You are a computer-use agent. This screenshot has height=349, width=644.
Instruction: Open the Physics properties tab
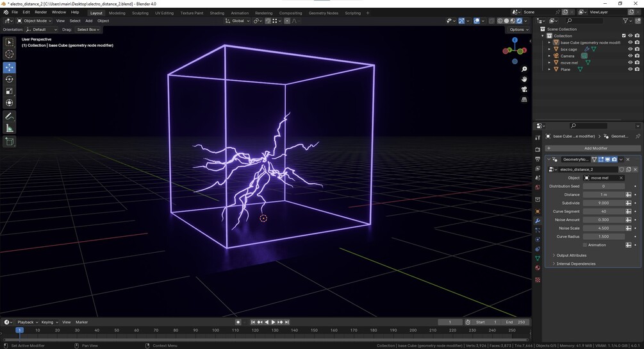[x=538, y=239]
